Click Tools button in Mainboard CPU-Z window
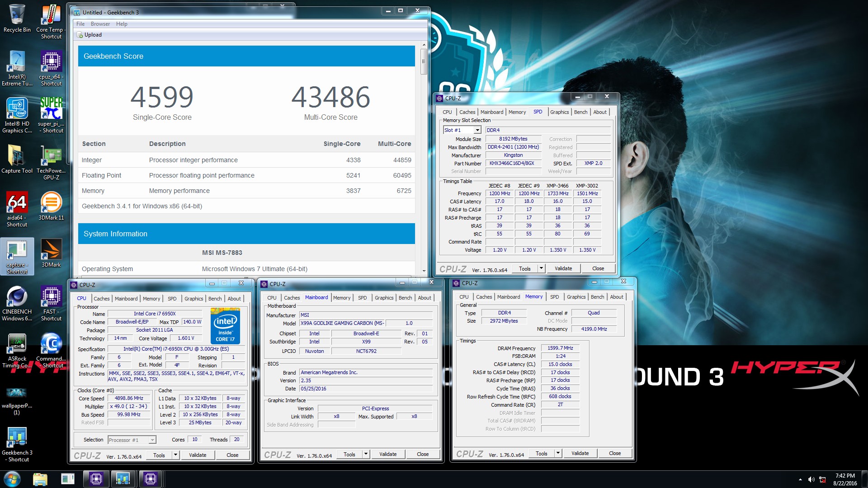This screenshot has width=868, height=488. [349, 455]
